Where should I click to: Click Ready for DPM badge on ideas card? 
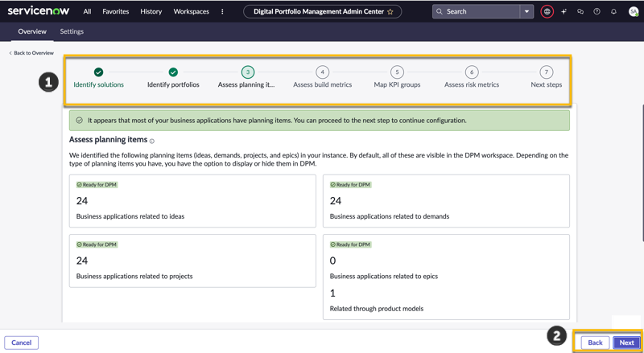tap(97, 185)
